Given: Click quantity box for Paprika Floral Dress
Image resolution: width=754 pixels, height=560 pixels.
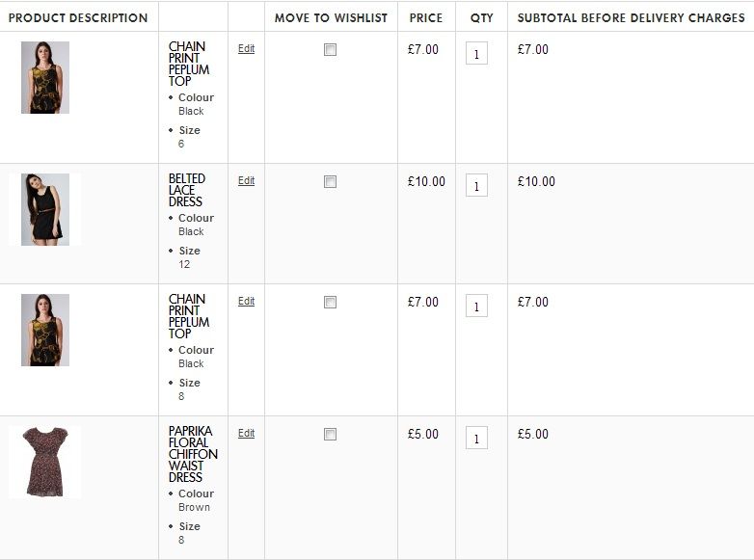Looking at the screenshot, I should pyautogui.click(x=476, y=439).
